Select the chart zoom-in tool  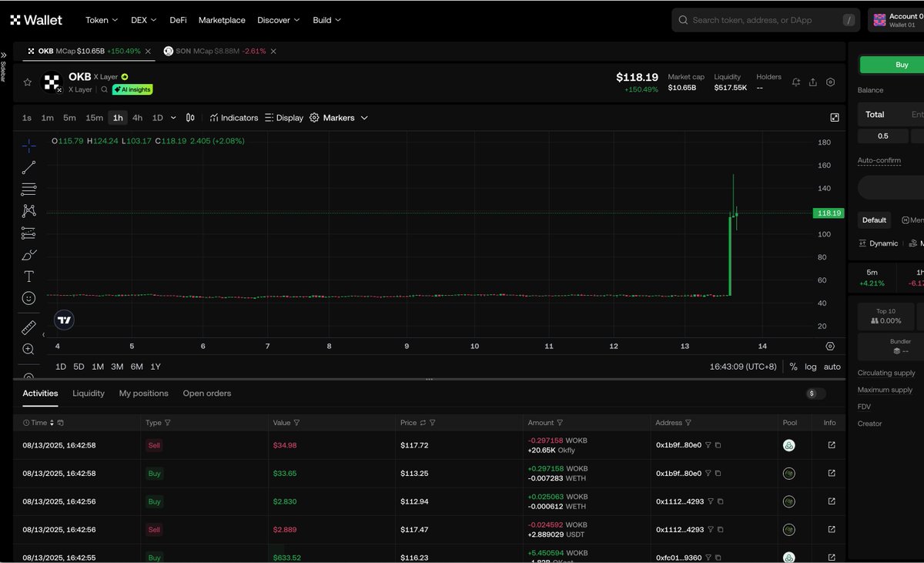(28, 349)
